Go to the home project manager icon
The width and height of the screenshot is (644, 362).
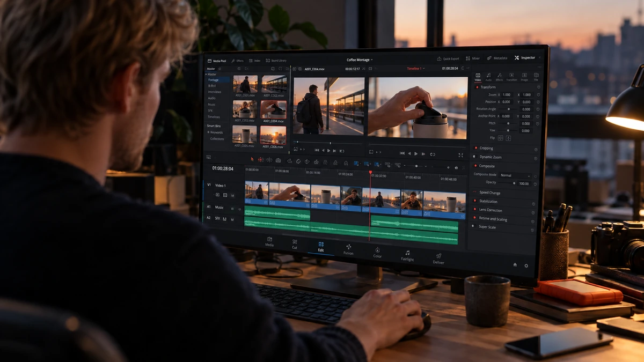point(515,264)
